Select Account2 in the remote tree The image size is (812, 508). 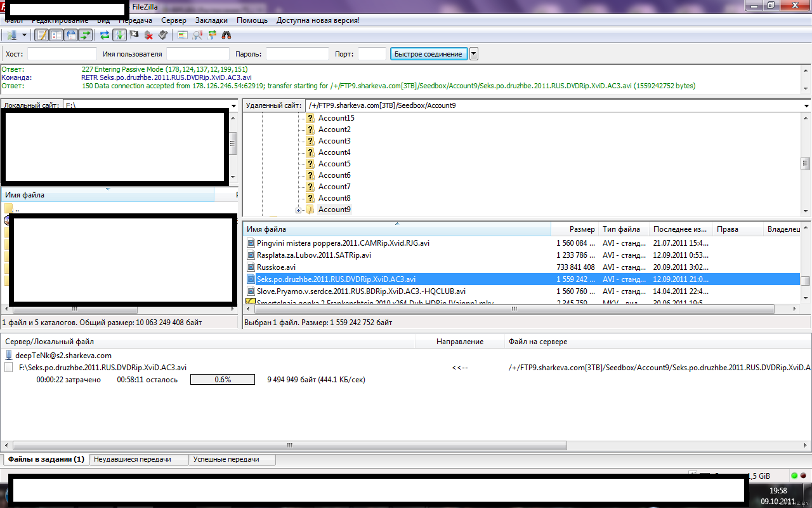(x=334, y=130)
